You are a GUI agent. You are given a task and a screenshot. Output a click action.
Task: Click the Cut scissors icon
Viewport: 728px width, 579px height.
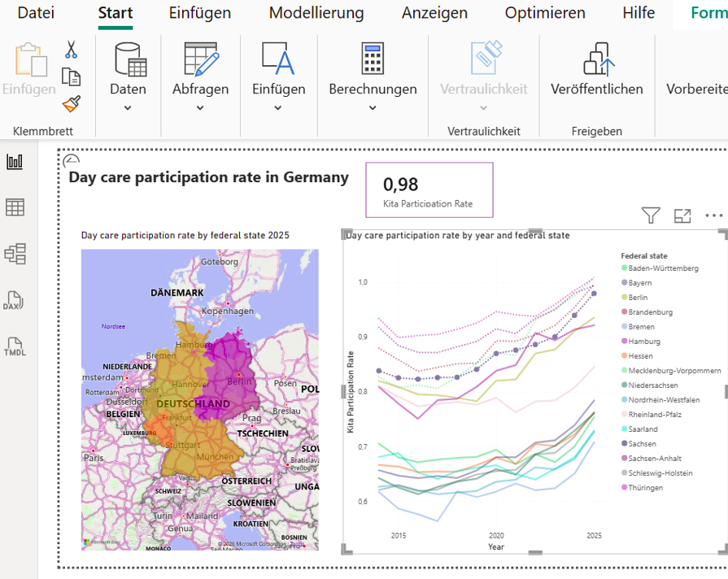(71, 50)
